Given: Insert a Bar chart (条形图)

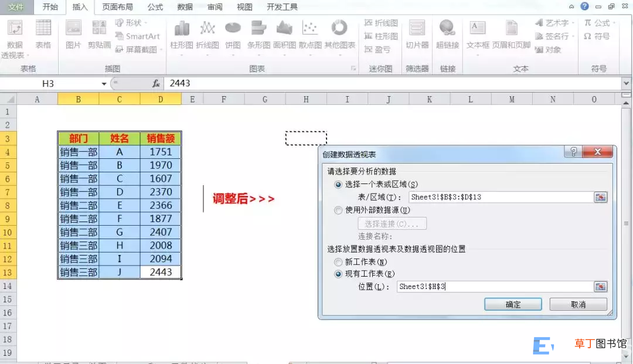Looking at the screenshot, I should pyautogui.click(x=259, y=37).
